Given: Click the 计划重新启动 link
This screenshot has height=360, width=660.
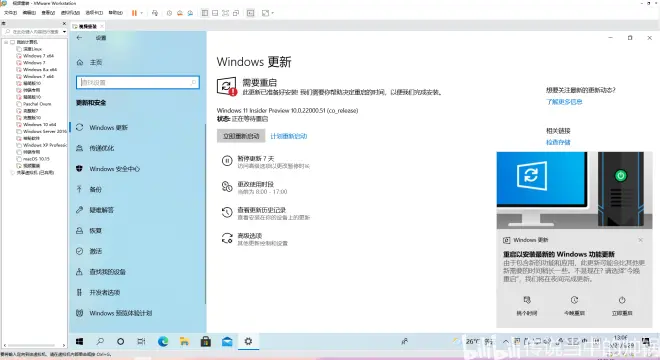Looking at the screenshot, I should 288,136.
